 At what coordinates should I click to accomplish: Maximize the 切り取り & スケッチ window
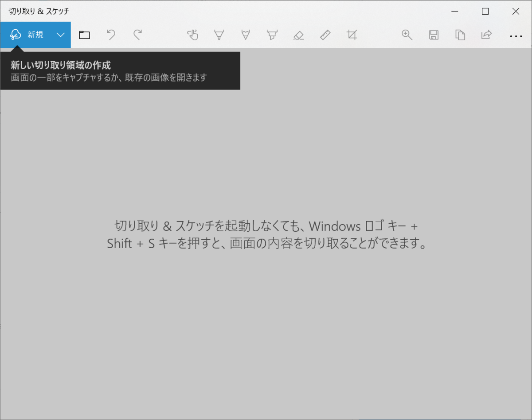[x=485, y=12]
